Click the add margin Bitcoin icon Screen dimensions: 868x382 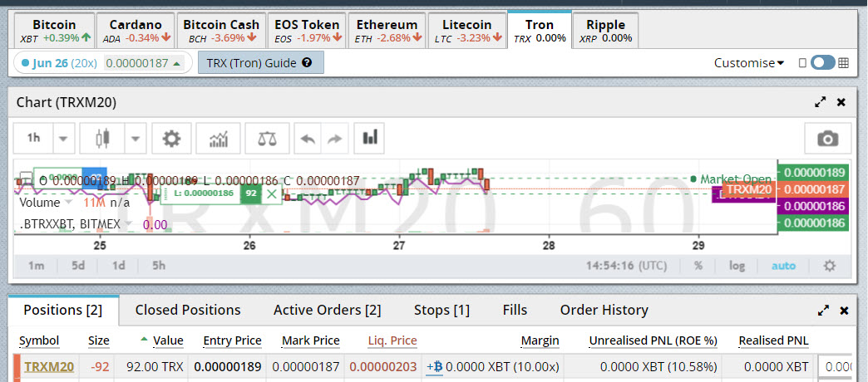pyautogui.click(x=435, y=366)
